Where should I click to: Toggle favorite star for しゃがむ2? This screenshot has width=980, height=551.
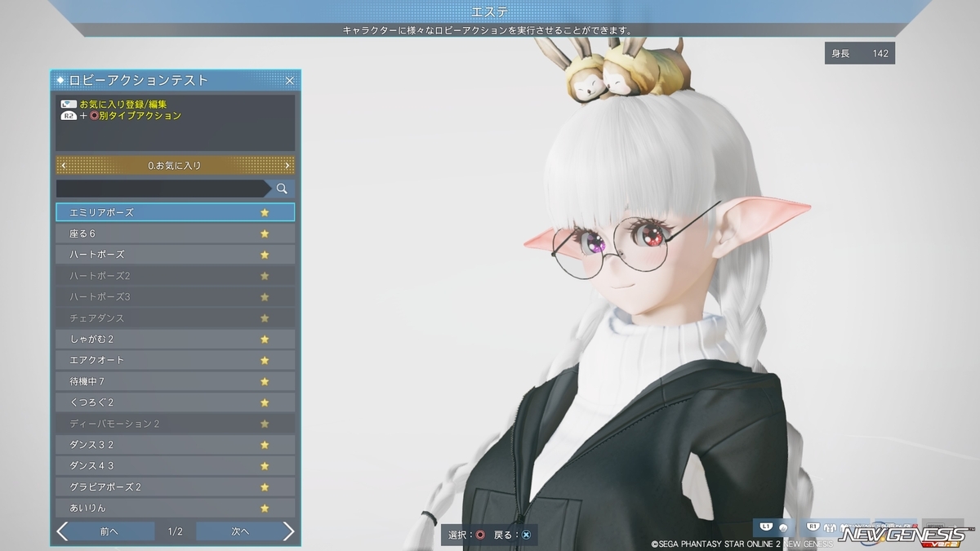tap(265, 339)
